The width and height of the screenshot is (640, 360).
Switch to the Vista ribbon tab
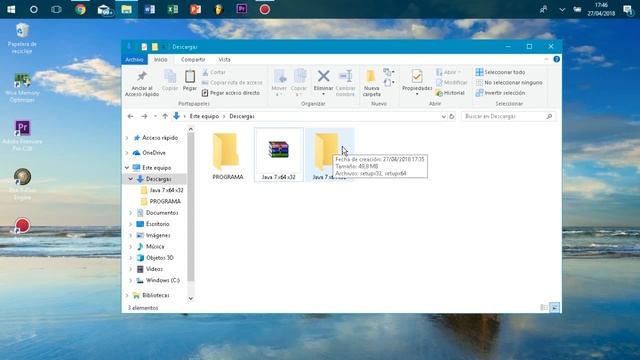[224, 60]
